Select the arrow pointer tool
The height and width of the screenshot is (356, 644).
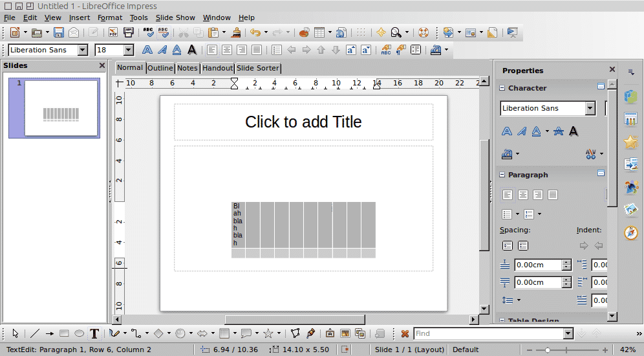tap(16, 333)
